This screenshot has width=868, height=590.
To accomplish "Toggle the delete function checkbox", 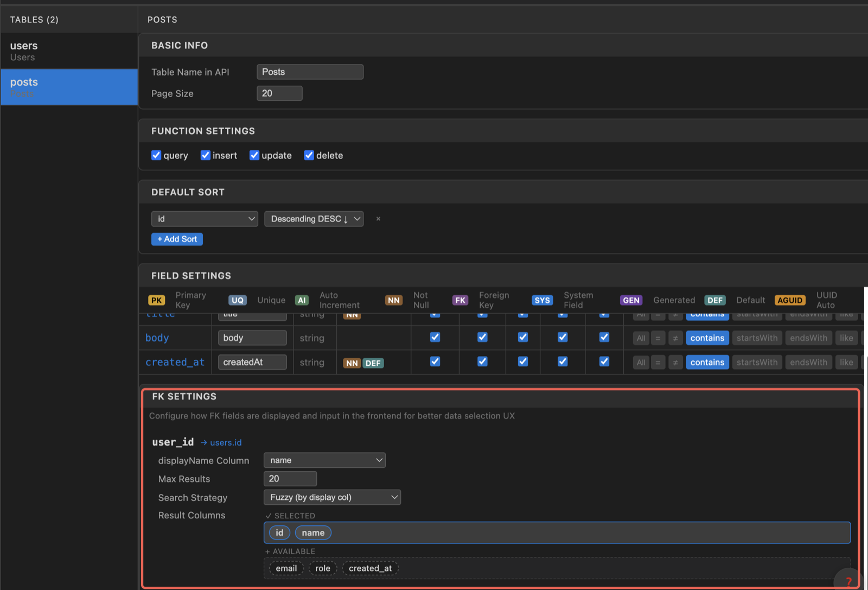I will tap(309, 155).
